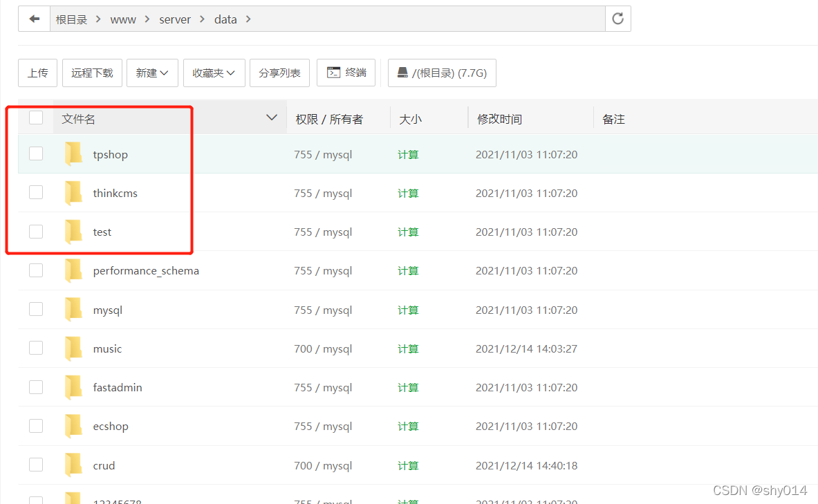Go to 根目录 in breadcrumb
The width and height of the screenshot is (818, 504).
click(71, 20)
